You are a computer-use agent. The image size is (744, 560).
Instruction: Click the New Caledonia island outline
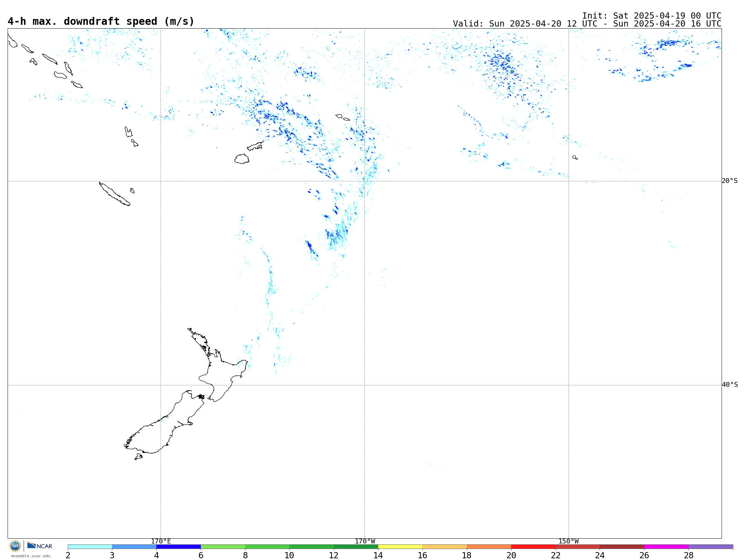[114, 194]
